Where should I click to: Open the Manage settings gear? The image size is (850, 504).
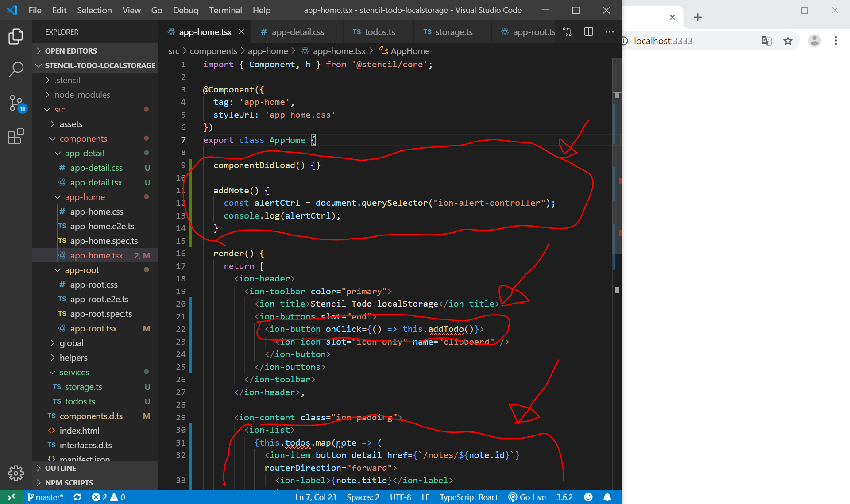click(x=15, y=473)
